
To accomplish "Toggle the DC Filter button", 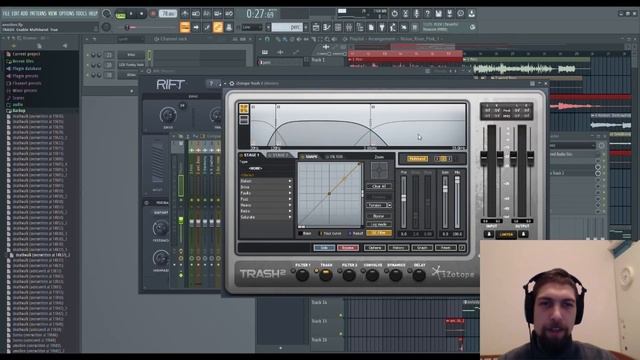I will click(x=379, y=233).
